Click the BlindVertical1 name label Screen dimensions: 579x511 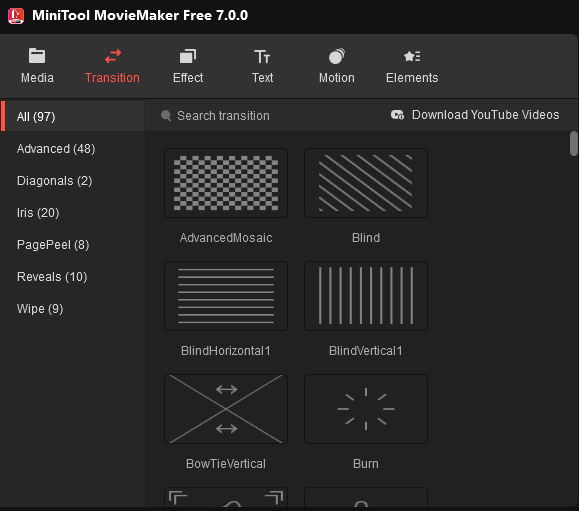tap(366, 351)
